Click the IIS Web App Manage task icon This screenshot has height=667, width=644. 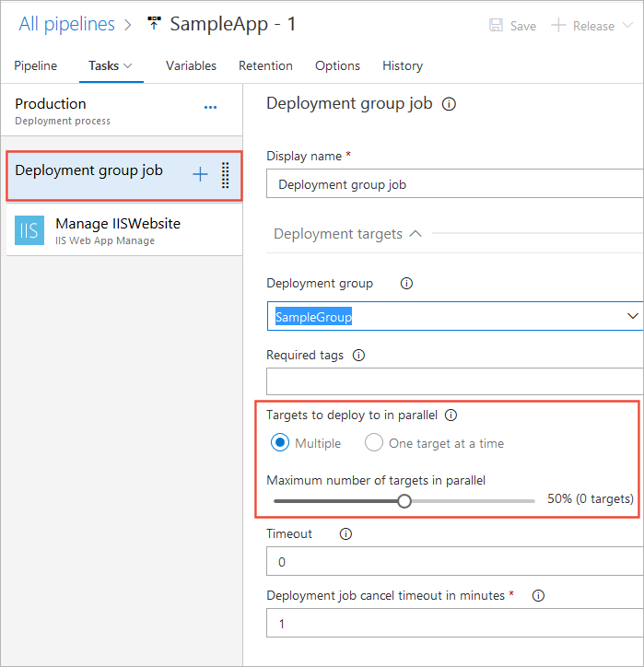point(29,230)
